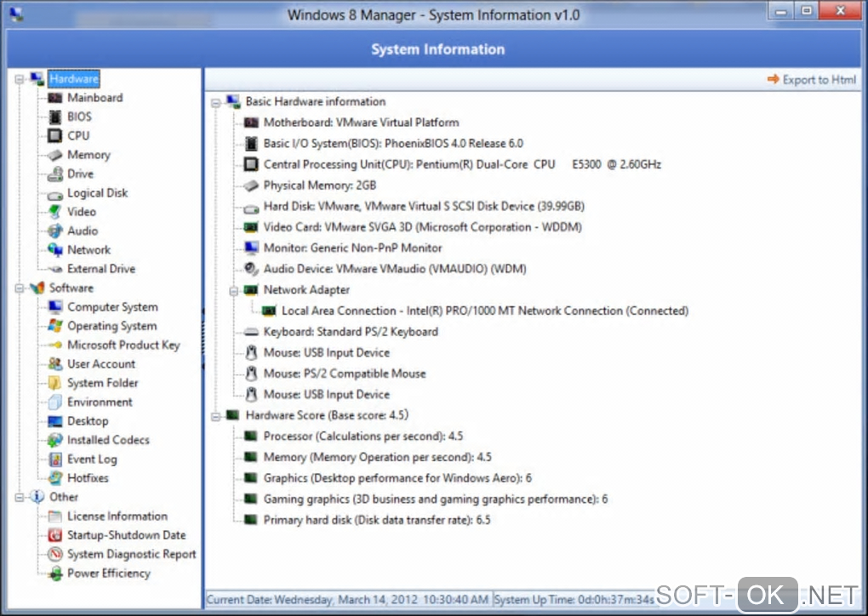Open the Logical Disk tree entry

point(97,193)
